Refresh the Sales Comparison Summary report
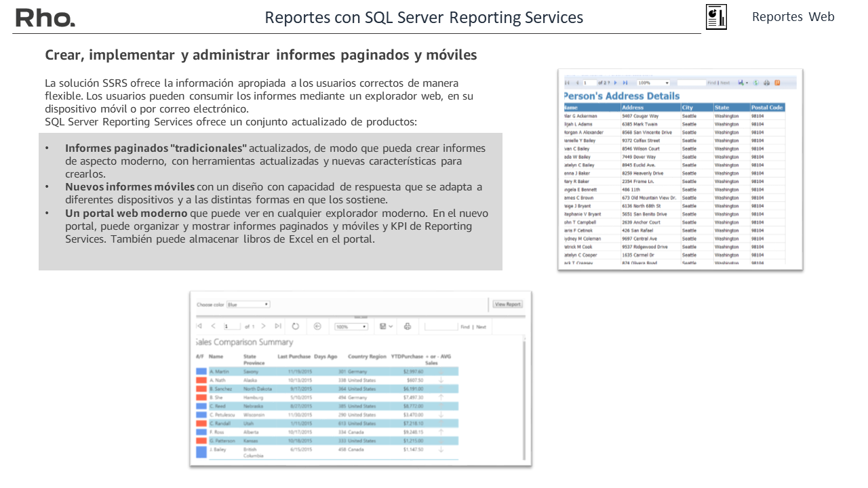The height and width of the screenshot is (488, 868). 296,326
